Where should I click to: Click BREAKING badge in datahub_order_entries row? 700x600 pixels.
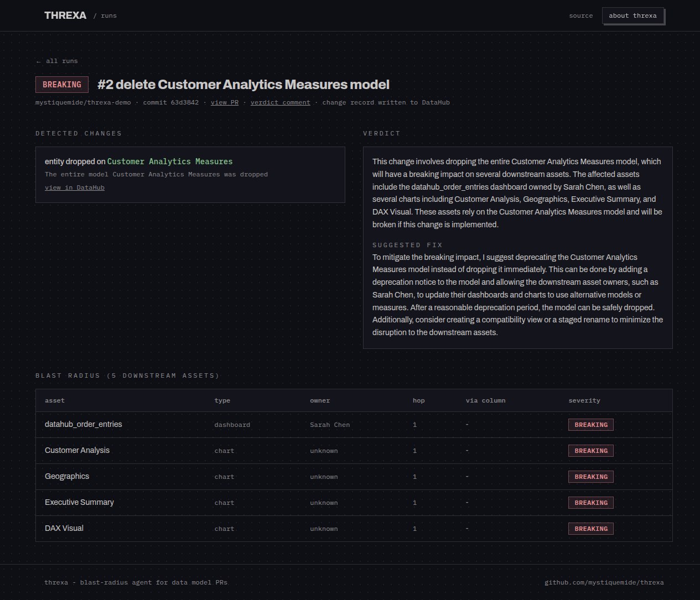coord(591,425)
